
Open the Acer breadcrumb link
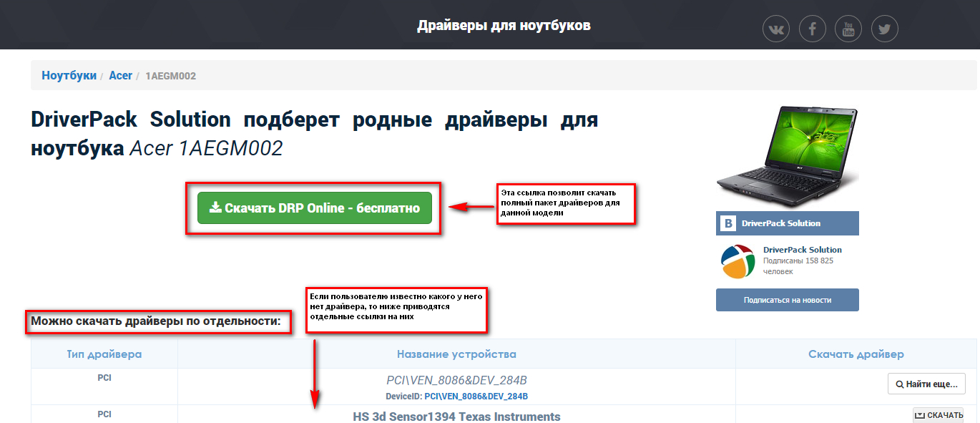click(x=120, y=75)
